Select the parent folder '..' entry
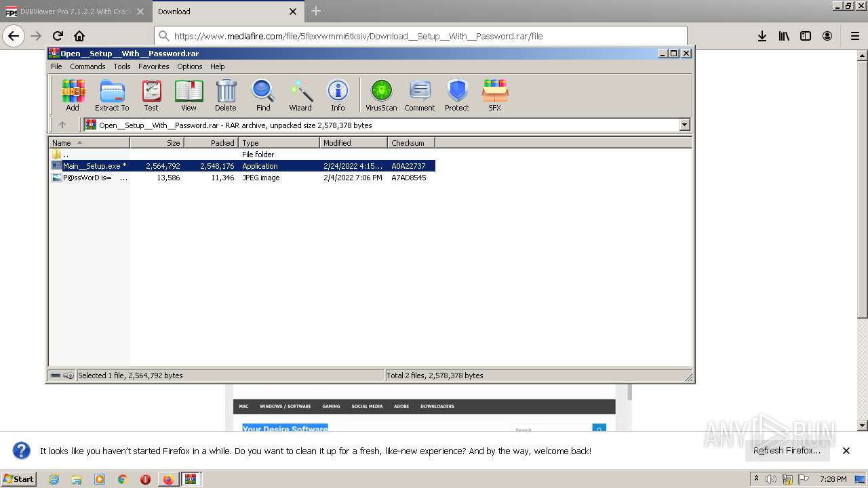The height and width of the screenshot is (488, 868). tap(243, 155)
